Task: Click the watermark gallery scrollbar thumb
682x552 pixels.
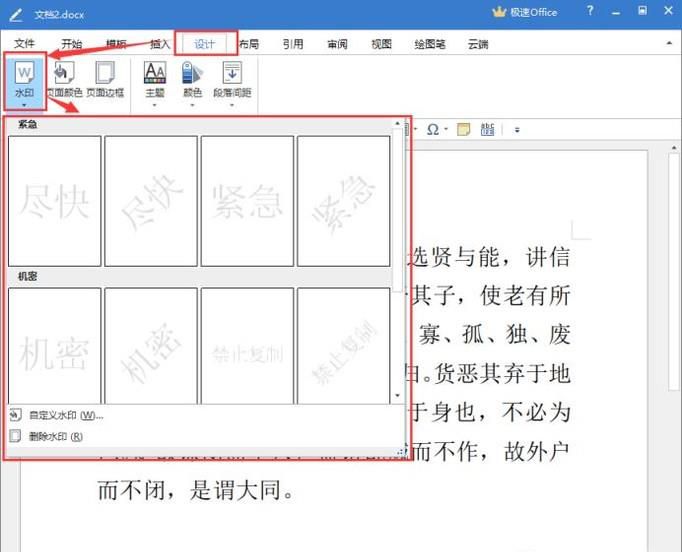Action: pyautogui.click(x=397, y=210)
